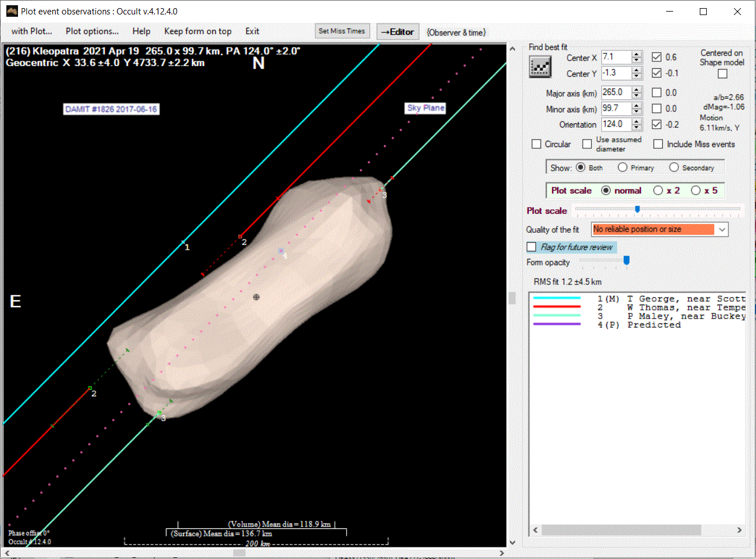Click the Sky Plane label on plot

426,108
